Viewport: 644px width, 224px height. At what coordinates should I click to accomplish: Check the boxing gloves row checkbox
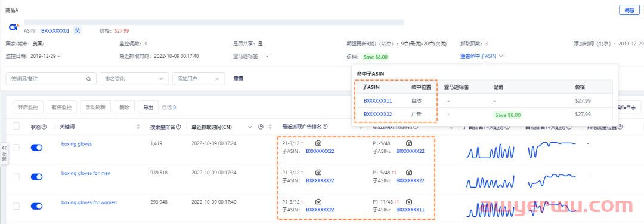[16, 147]
